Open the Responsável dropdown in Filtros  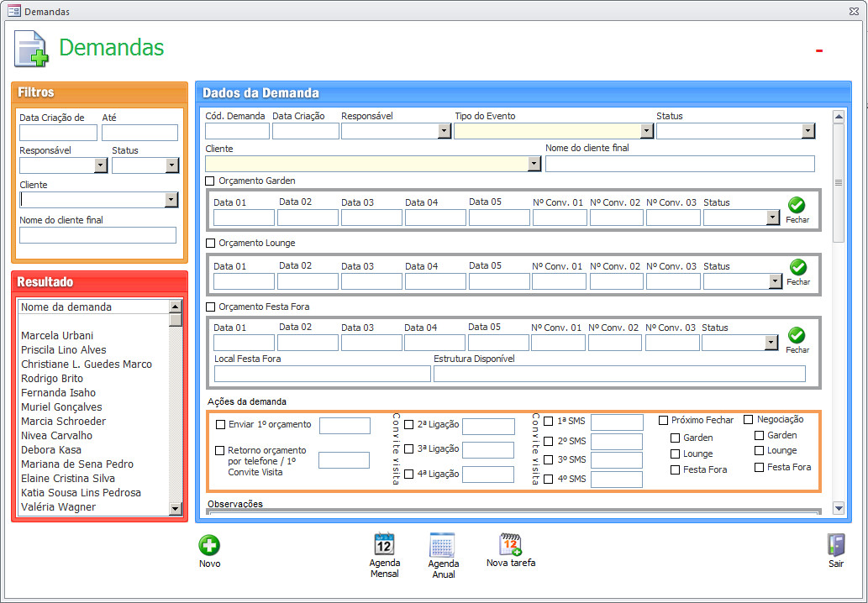coord(100,165)
